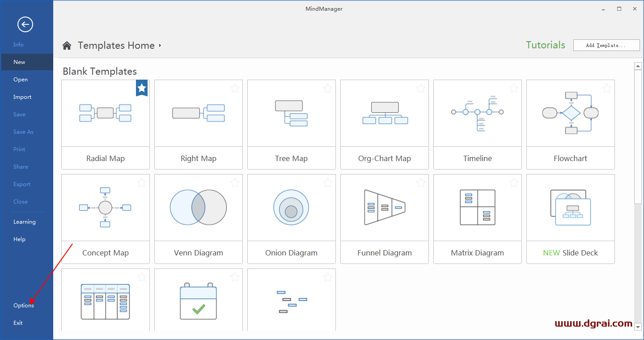Select the Onion Diagram template icon
Screen dimensions: 644x340
291,207
